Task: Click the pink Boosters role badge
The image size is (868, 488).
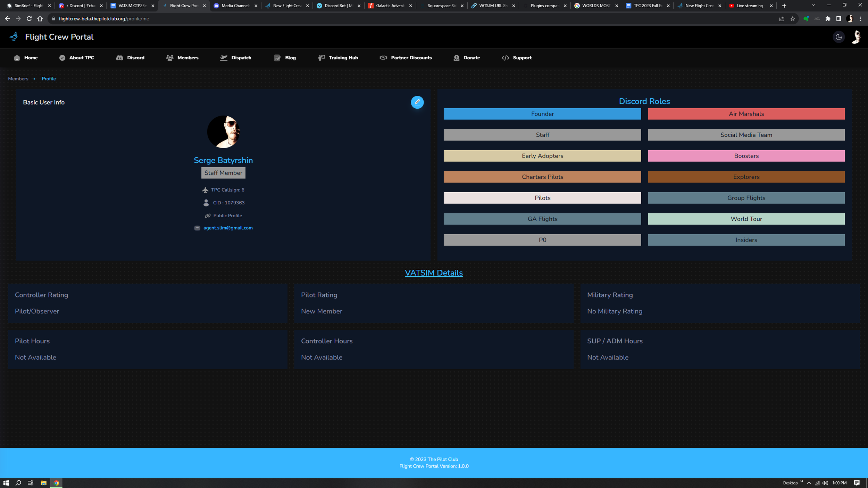Action: click(x=746, y=156)
